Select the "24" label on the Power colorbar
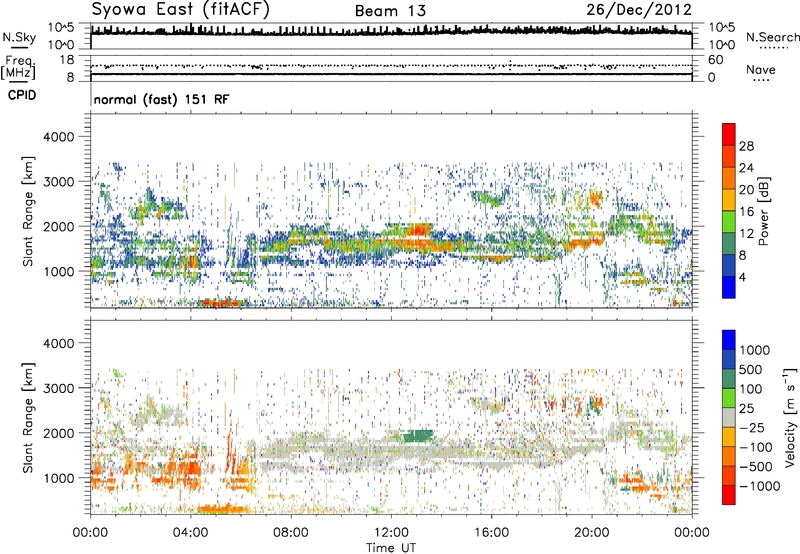800x554 pixels. coord(746,168)
